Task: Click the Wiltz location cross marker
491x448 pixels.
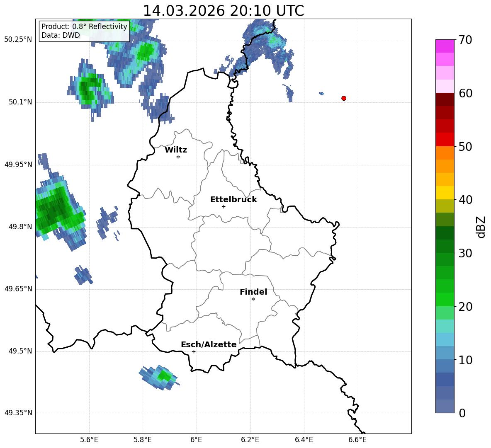Action: click(x=178, y=157)
